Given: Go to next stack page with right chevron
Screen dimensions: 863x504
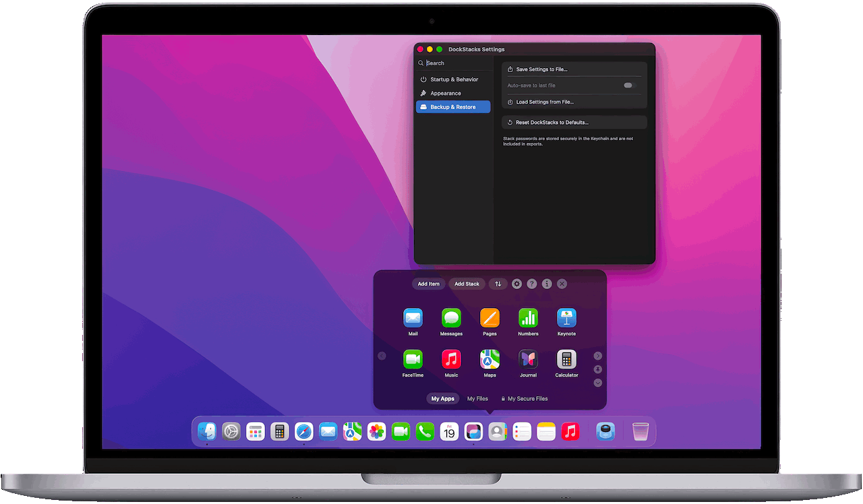Looking at the screenshot, I should click(597, 356).
